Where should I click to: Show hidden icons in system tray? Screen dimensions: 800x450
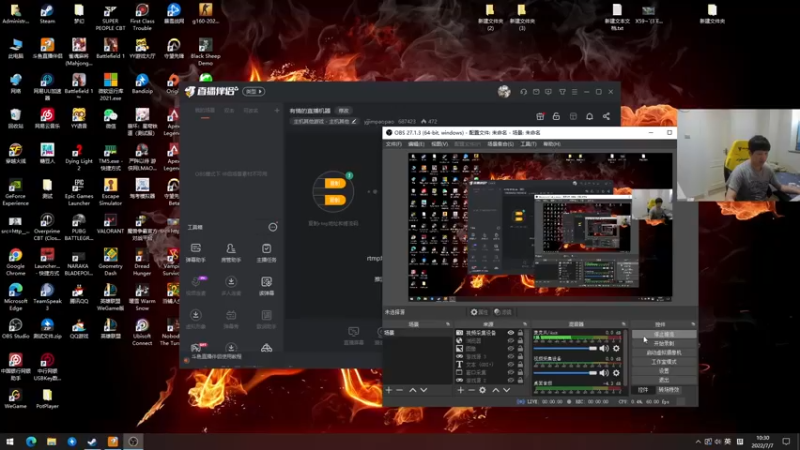click(x=698, y=441)
